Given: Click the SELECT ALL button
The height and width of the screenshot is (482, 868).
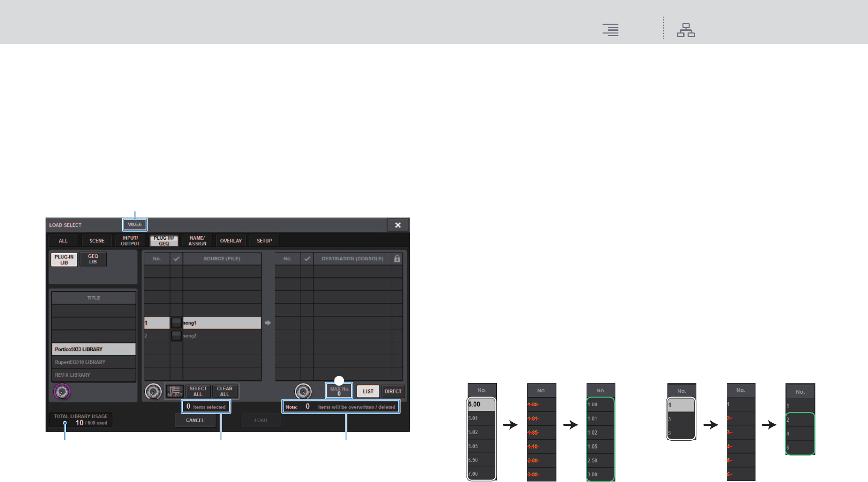Looking at the screenshot, I should coord(198,391).
